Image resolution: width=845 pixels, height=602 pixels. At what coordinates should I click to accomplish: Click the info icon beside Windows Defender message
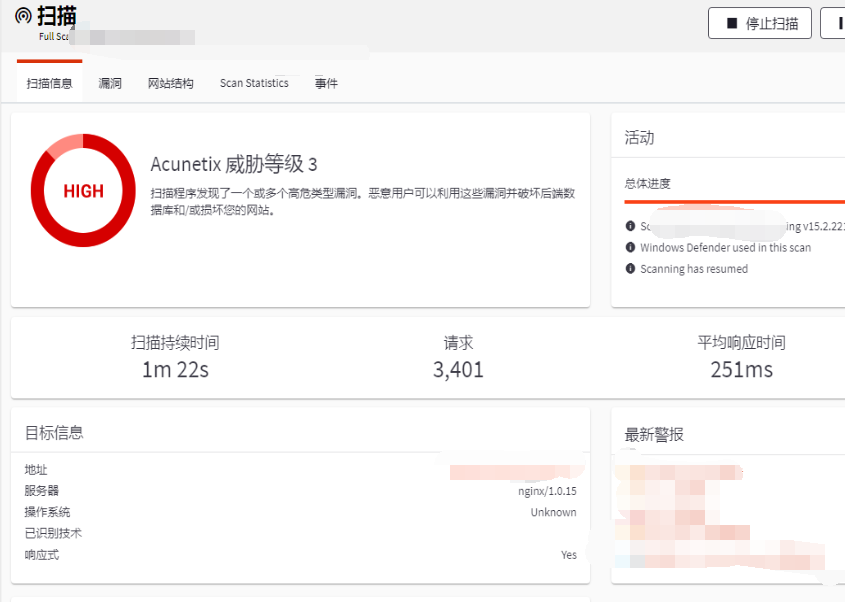(x=630, y=247)
